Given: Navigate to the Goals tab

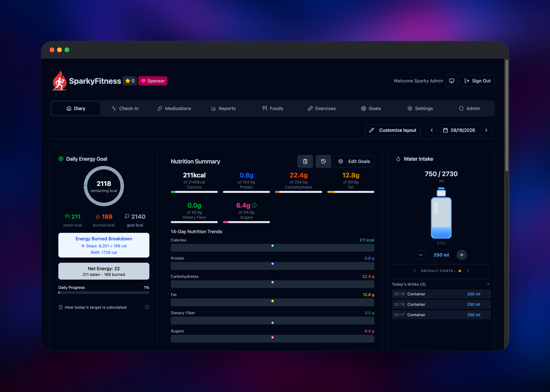Looking at the screenshot, I should coord(371,108).
